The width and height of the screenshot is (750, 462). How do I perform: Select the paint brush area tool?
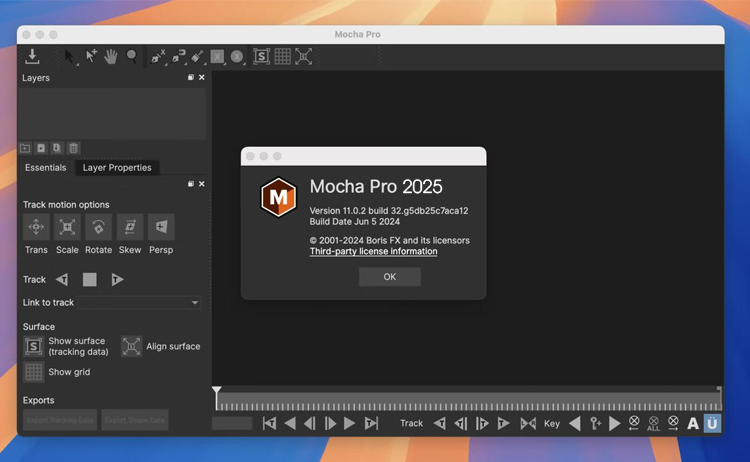[197, 56]
